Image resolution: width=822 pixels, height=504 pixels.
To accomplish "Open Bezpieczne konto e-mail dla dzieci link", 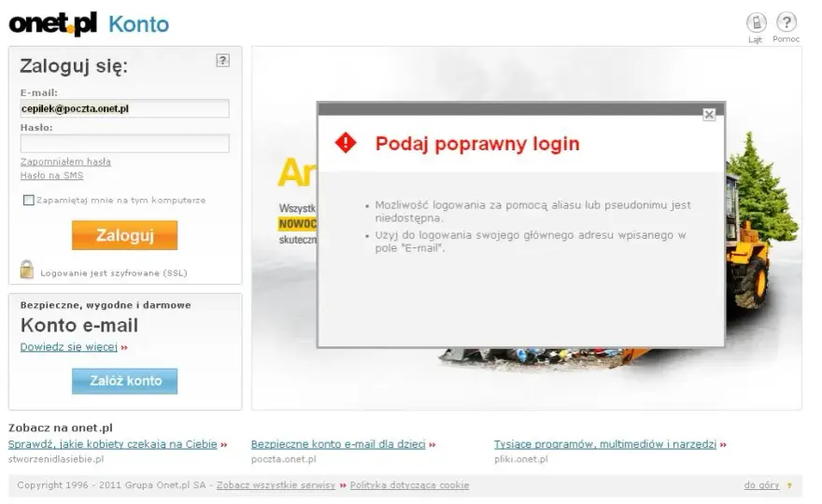I will point(338,444).
